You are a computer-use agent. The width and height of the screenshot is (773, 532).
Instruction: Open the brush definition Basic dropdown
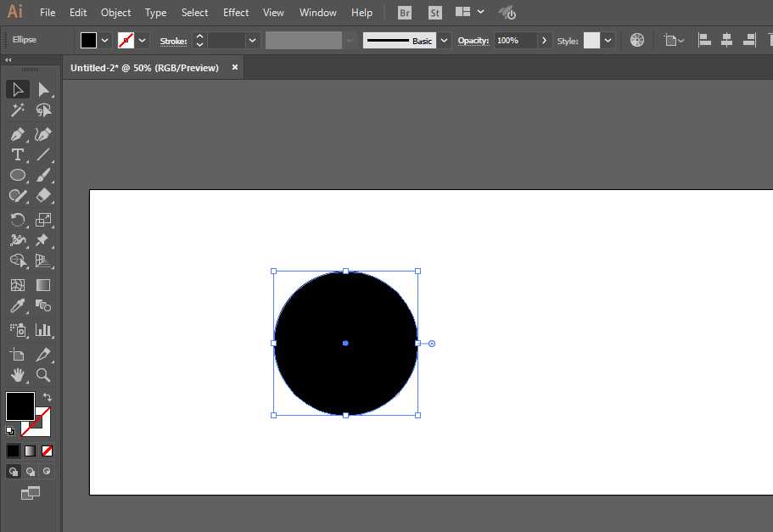pos(443,40)
